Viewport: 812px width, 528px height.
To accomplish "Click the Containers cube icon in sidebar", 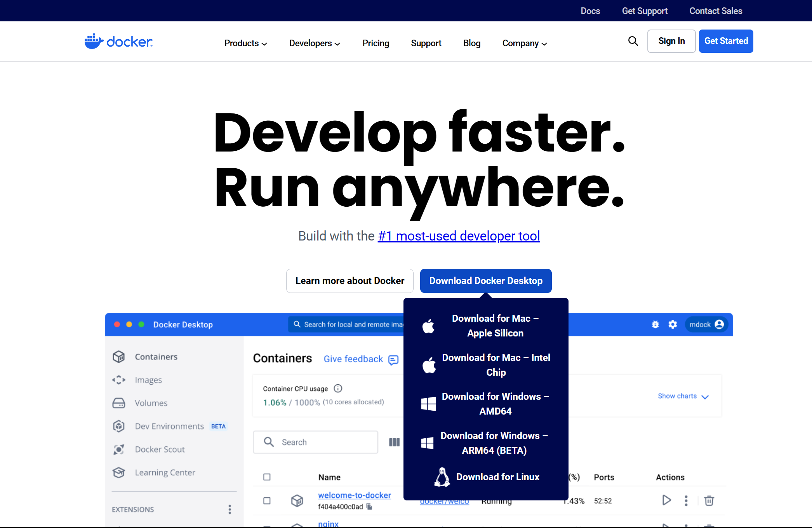I will [119, 357].
